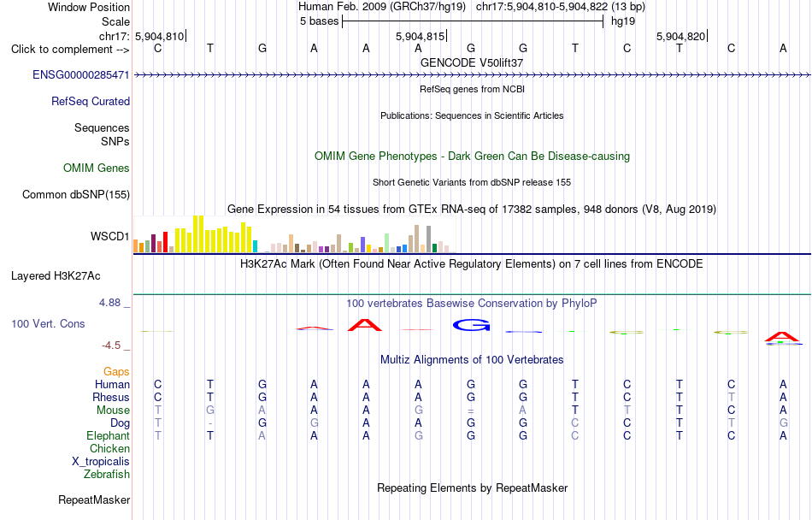Click the WSCD1 GTEx track label

click(109, 237)
